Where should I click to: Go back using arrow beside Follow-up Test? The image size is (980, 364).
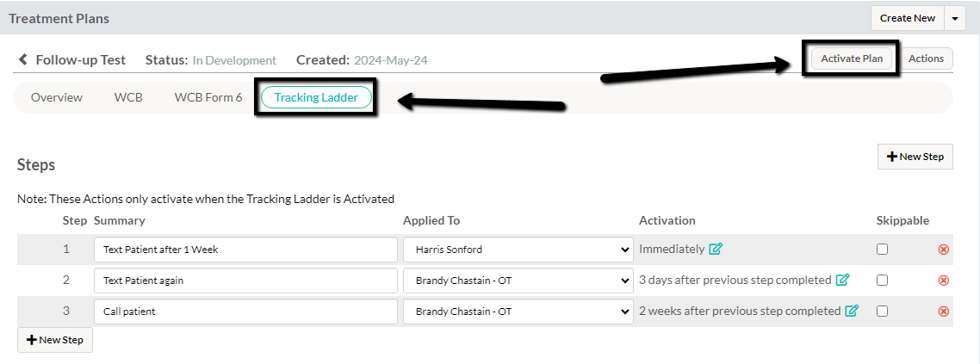pyautogui.click(x=23, y=60)
